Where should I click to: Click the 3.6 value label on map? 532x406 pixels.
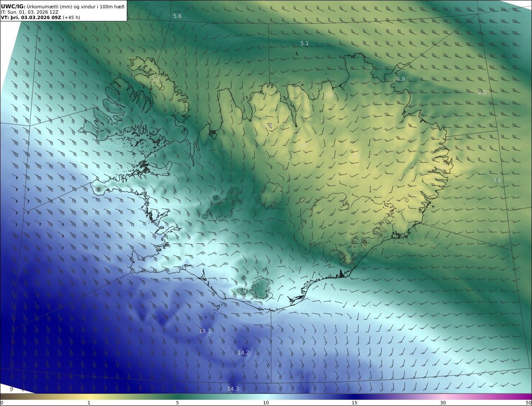[497, 180]
